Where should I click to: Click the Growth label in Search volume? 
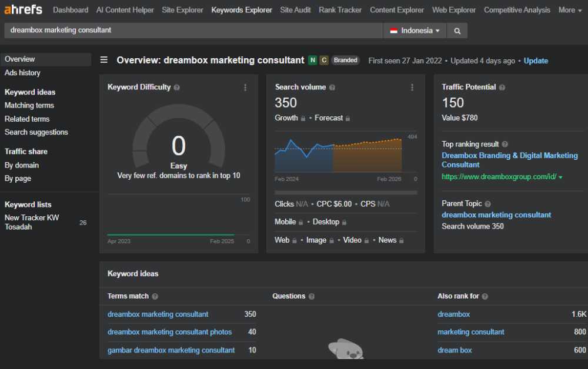point(286,118)
